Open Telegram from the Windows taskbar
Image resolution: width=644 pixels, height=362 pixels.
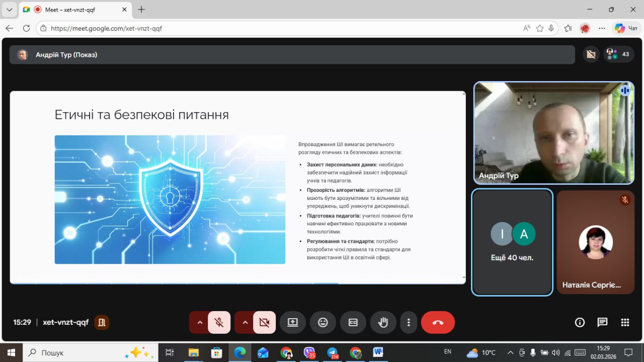332,352
